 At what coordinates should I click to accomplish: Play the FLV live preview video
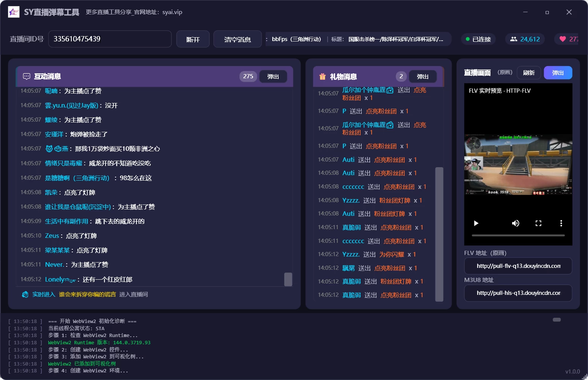pos(476,223)
